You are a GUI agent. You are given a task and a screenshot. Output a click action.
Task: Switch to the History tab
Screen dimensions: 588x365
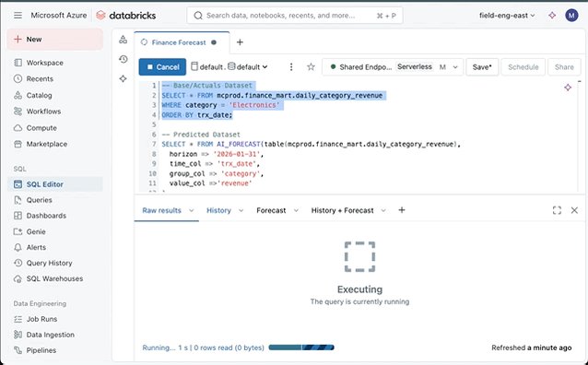218,210
